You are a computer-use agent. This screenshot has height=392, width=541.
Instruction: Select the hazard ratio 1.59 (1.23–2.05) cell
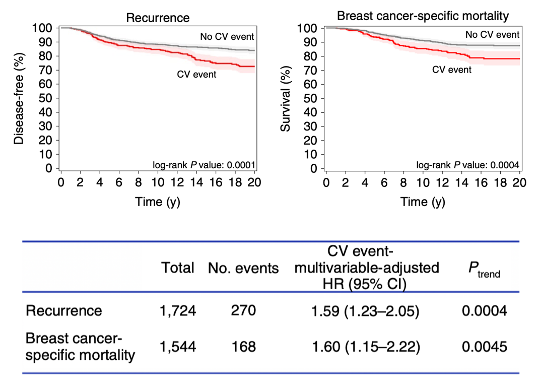(x=366, y=311)
